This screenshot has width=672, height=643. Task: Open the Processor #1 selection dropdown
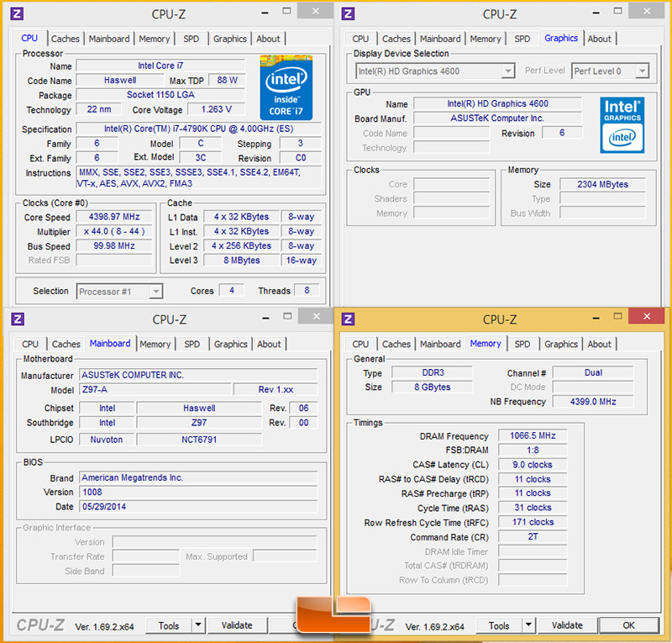coord(156,292)
